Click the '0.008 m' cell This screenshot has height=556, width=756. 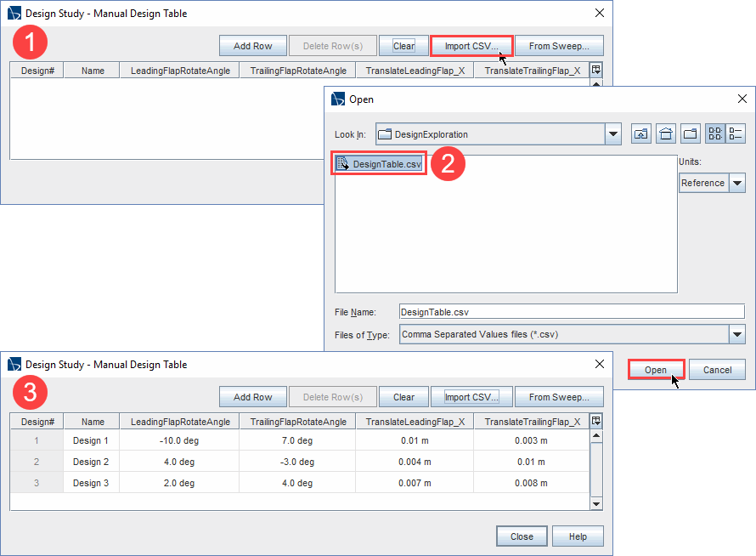click(531, 483)
